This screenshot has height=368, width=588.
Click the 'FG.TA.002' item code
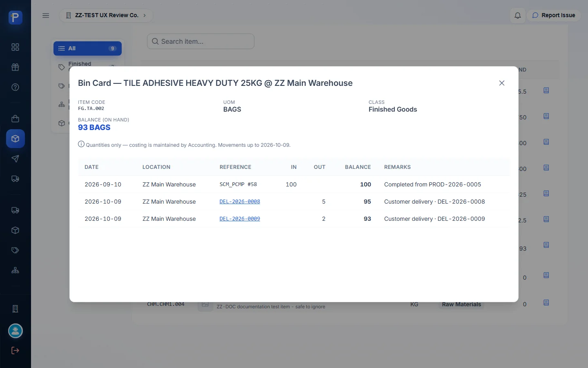click(91, 109)
